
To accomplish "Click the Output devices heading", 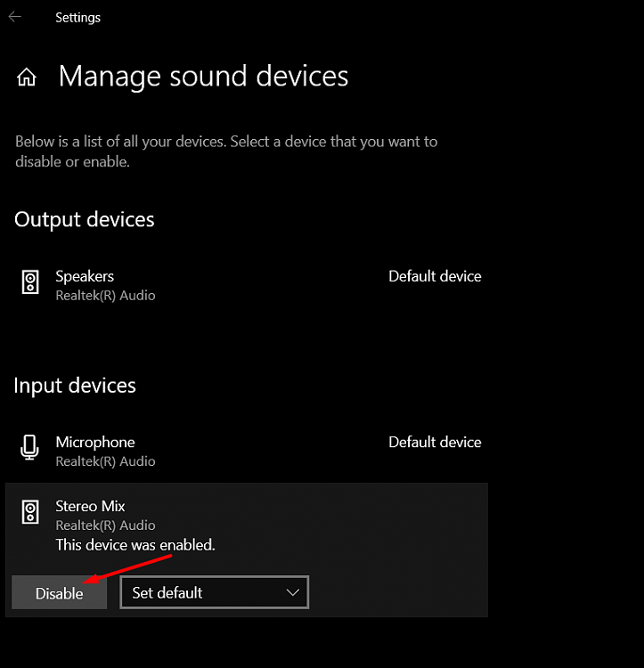I will 85,220.
